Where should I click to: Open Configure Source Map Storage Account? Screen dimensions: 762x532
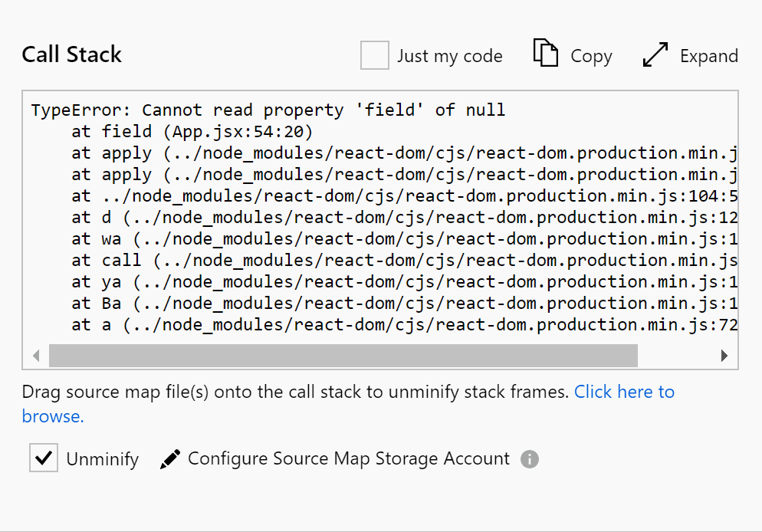coord(348,458)
